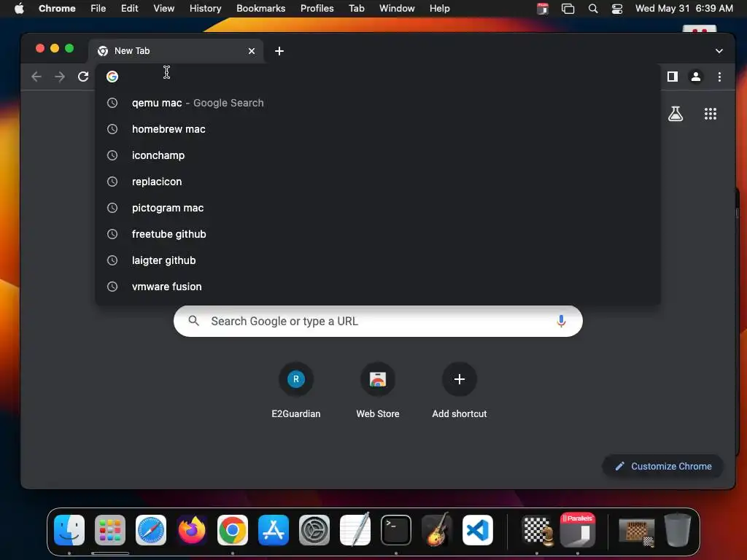This screenshot has height=560, width=747.
Task: Open the minimized chess window in Dock
Action: point(637,532)
